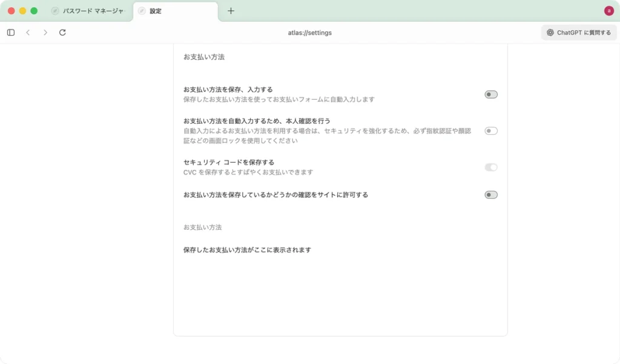Toggle the sidebar panel icon
620x364 pixels.
[10, 32]
